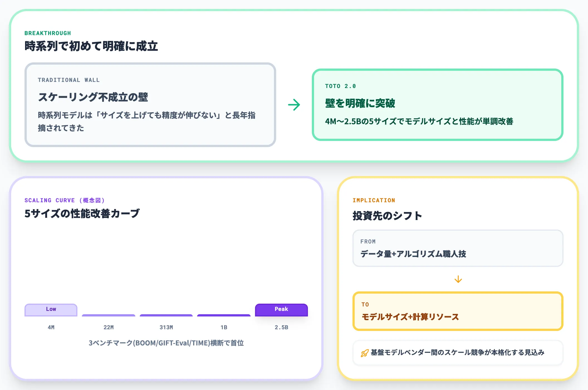Click heading 投資先のシフト
This screenshot has height=390, width=588.
(x=387, y=216)
